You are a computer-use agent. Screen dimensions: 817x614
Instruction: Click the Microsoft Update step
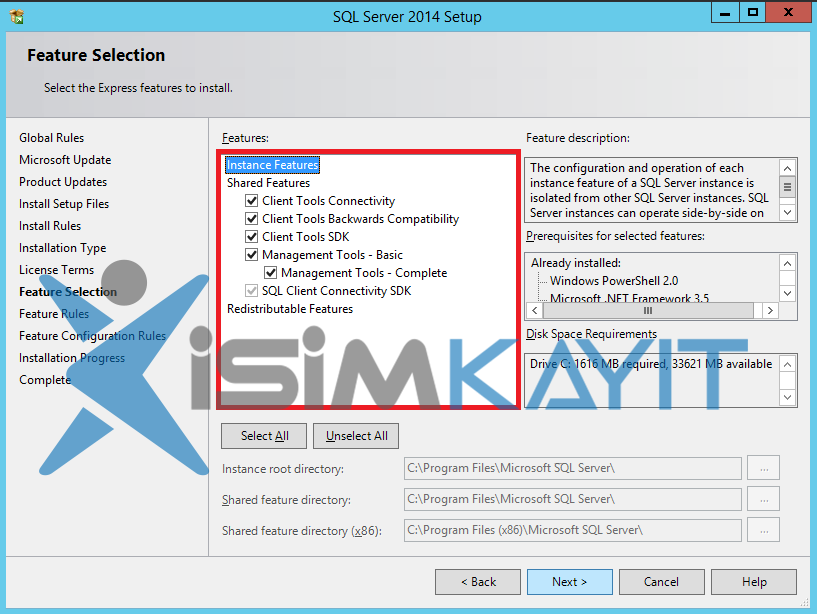click(65, 160)
